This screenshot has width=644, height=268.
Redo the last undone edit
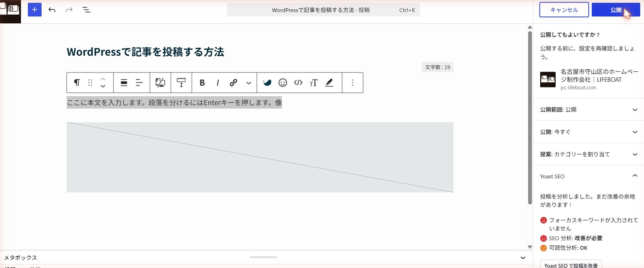[x=69, y=10]
